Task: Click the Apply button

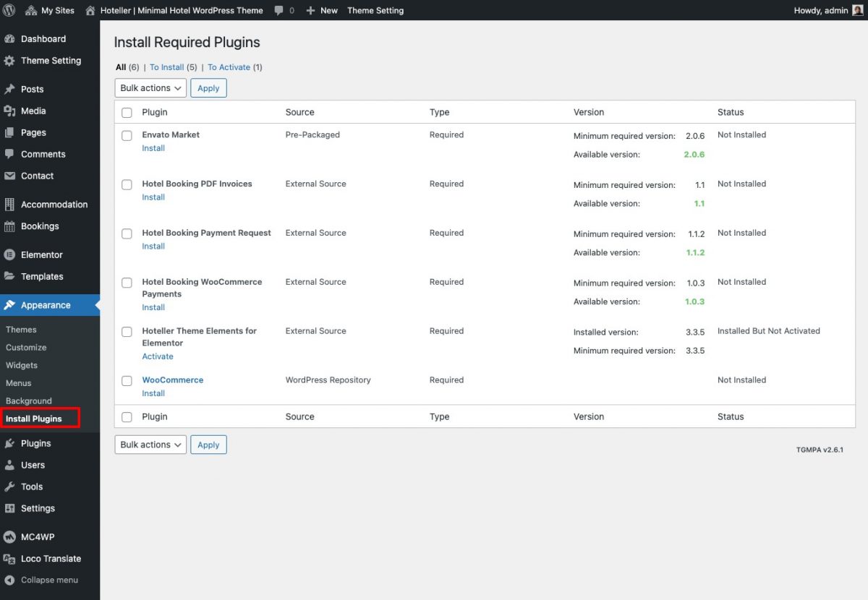Action: click(x=208, y=87)
